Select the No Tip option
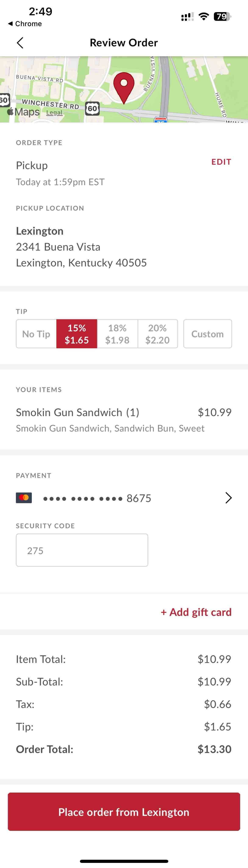This screenshot has width=248, height=868. coord(36,334)
